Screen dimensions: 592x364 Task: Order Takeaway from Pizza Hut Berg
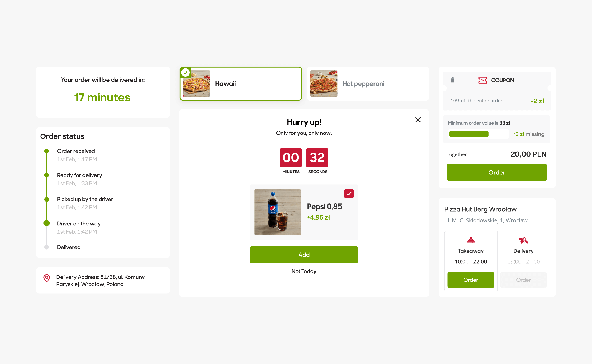pos(471,280)
